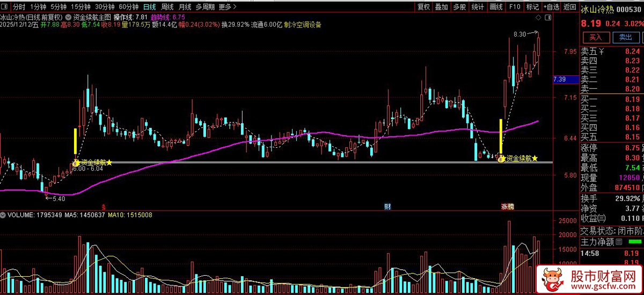Click the 买入 buy button
The height and width of the screenshot is (295, 644).
pos(596,37)
